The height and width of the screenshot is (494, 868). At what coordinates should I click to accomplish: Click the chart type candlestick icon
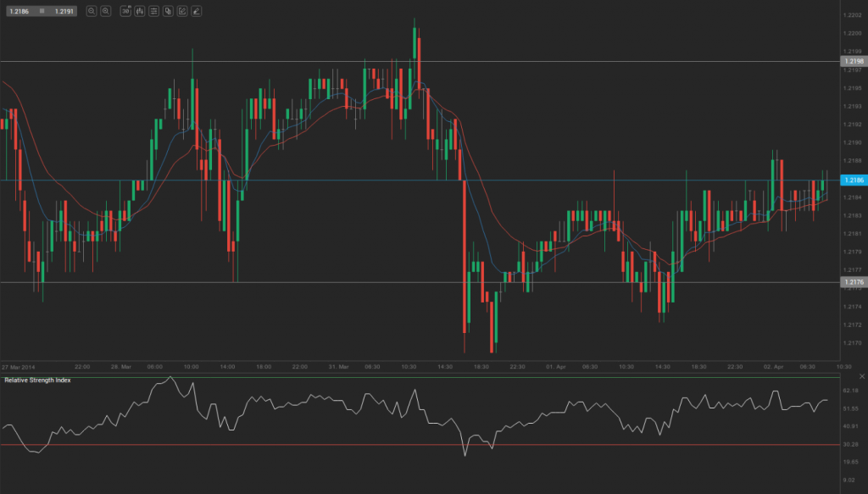coord(139,11)
